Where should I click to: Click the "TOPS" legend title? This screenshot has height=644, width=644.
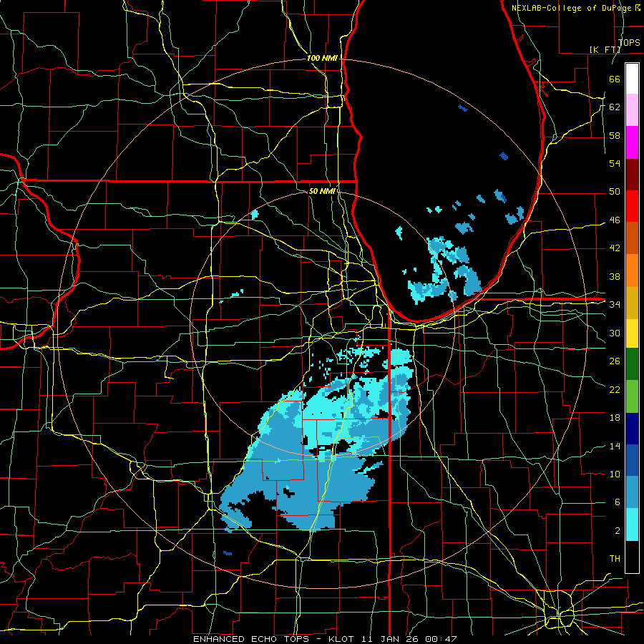tap(629, 42)
